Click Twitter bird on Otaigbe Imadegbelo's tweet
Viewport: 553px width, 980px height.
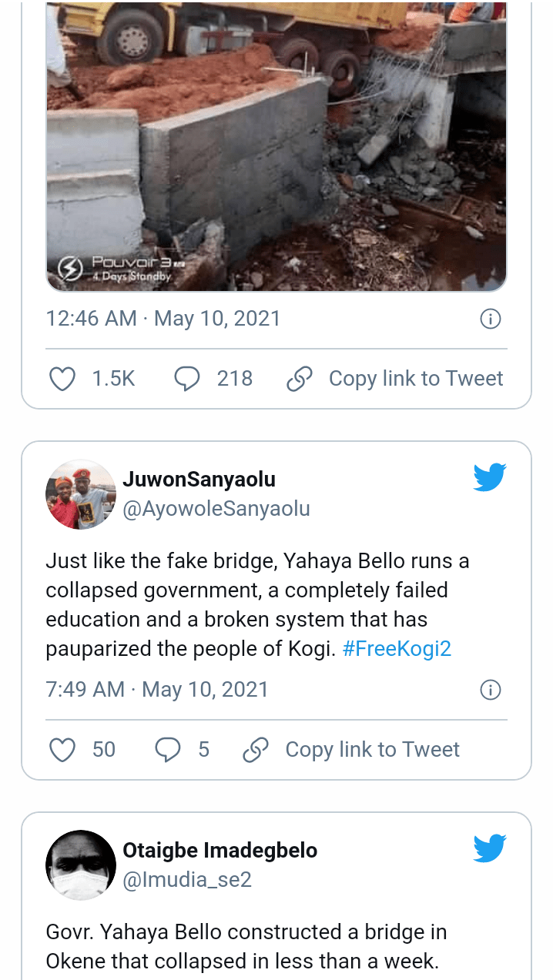pos(489,848)
